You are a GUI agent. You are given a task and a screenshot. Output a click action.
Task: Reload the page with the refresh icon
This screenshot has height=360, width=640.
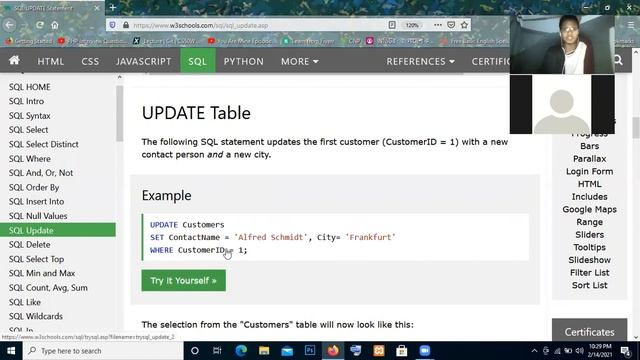[x=40, y=25]
